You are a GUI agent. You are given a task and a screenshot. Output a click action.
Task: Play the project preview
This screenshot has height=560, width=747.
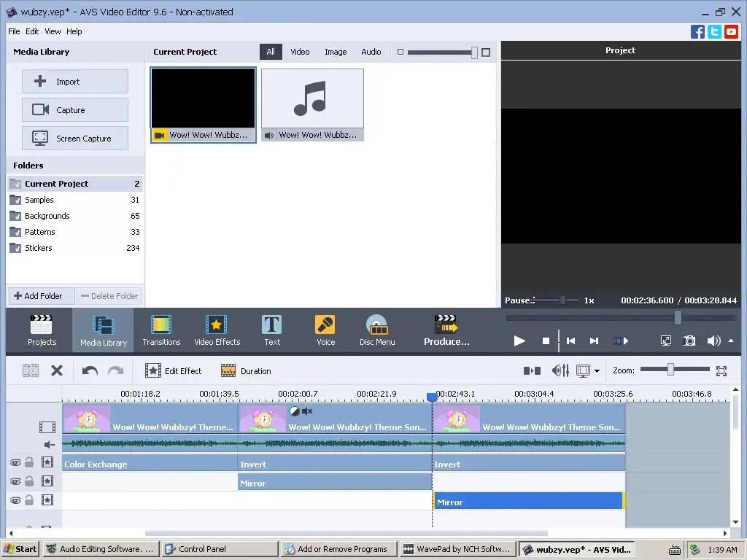click(519, 341)
